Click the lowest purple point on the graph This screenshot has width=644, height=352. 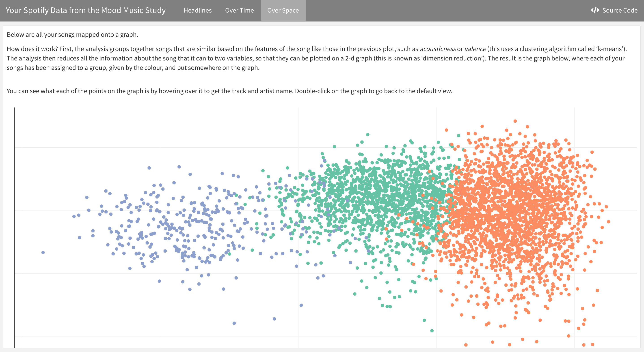234,323
